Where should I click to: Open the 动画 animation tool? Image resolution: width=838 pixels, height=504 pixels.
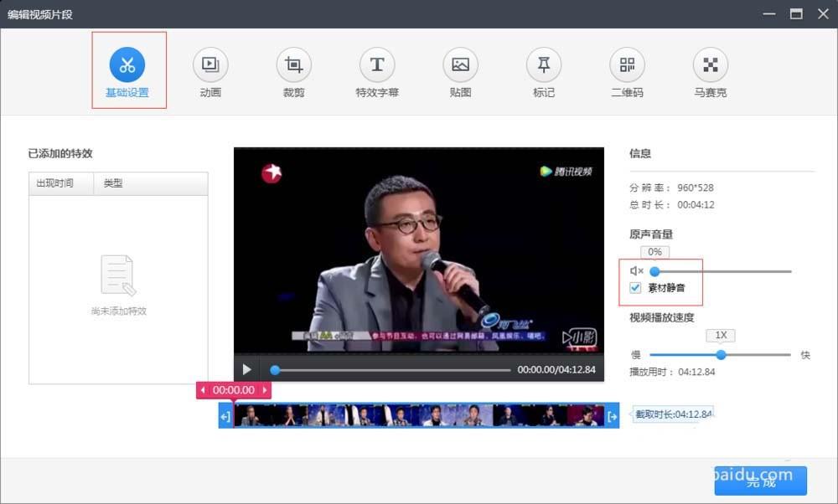point(209,70)
